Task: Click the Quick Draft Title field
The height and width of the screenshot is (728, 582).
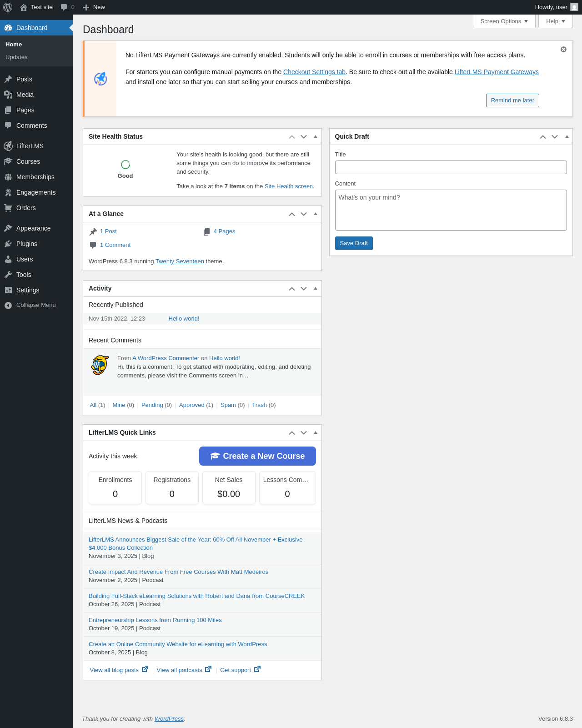Action: (x=451, y=167)
